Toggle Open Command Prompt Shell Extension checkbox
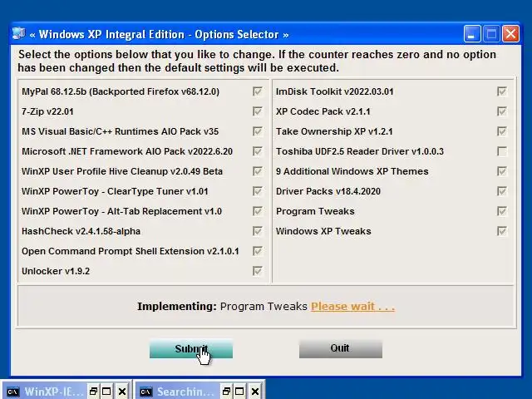Screen dimensions: 532x399 (257, 251)
